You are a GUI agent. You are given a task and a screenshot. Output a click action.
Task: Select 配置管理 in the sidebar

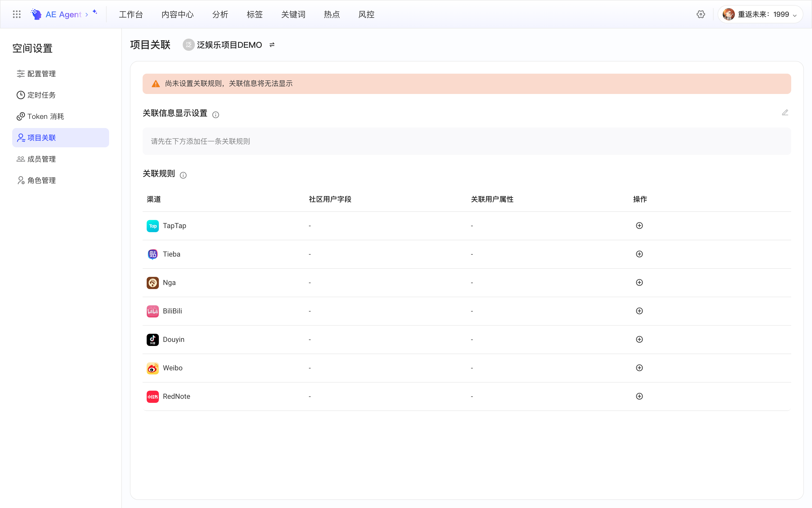tap(61, 74)
